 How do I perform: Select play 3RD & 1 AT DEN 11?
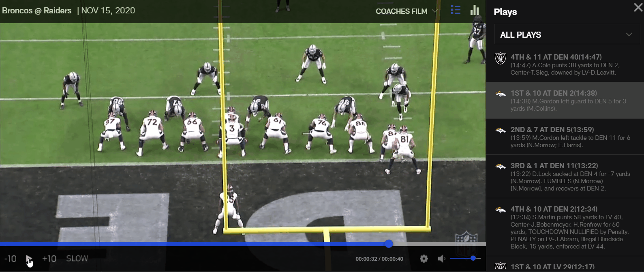(x=565, y=177)
